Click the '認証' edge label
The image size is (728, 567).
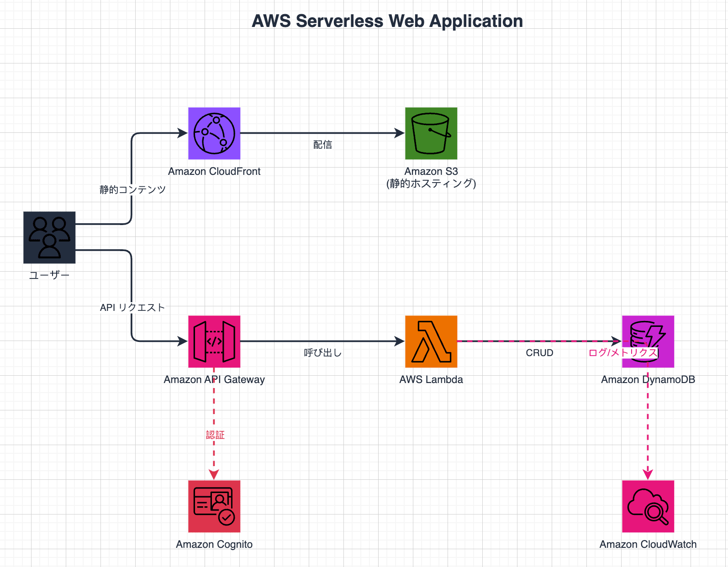click(215, 435)
